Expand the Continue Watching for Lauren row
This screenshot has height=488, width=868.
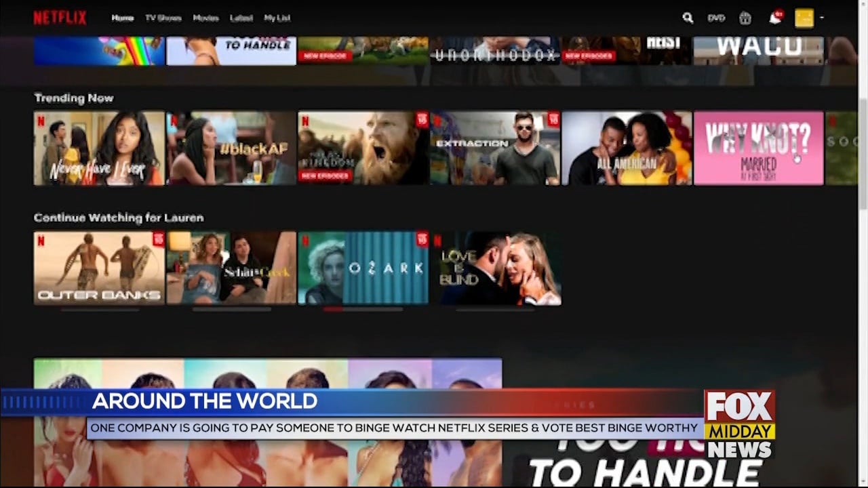pos(119,218)
